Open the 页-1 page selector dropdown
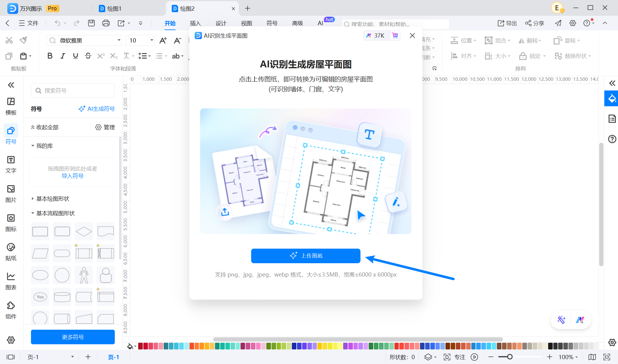The width and height of the screenshot is (618, 364). pyautogui.click(x=50, y=357)
